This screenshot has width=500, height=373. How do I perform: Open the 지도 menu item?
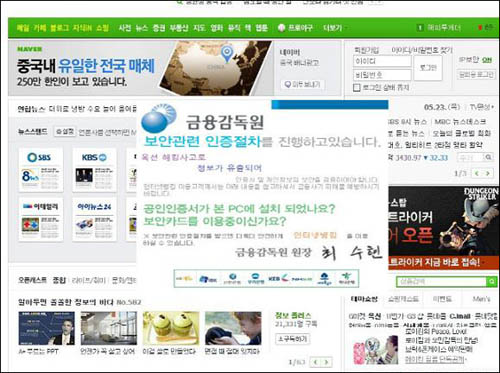[199, 28]
